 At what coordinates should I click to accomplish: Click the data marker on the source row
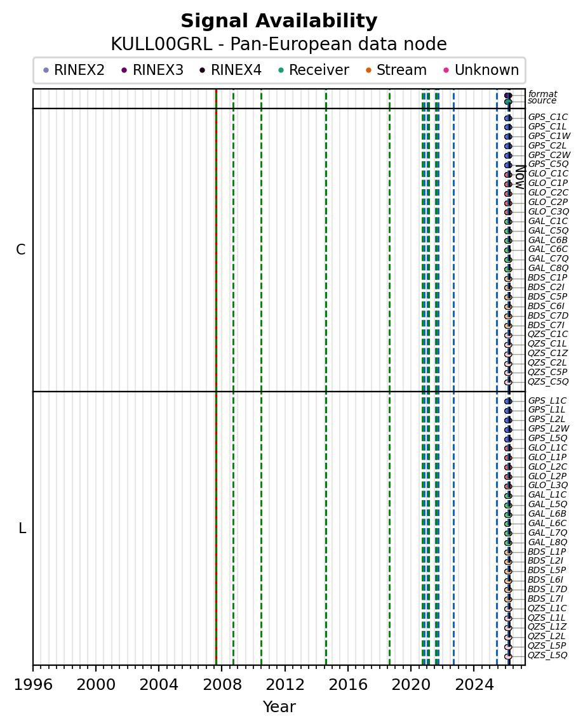pyautogui.click(x=508, y=102)
